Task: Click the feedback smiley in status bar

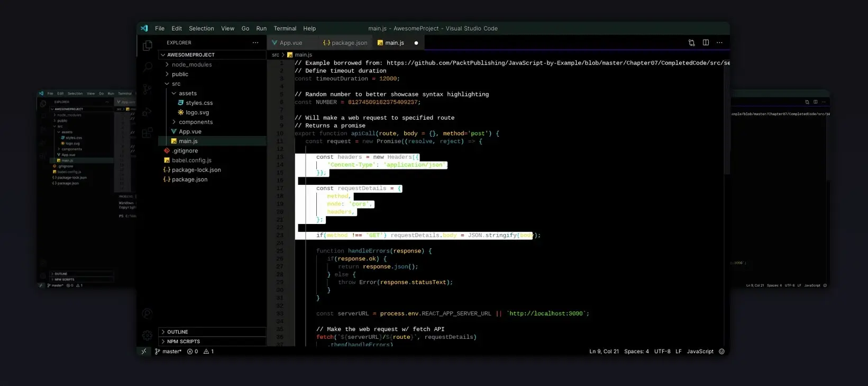Action: [721, 352]
